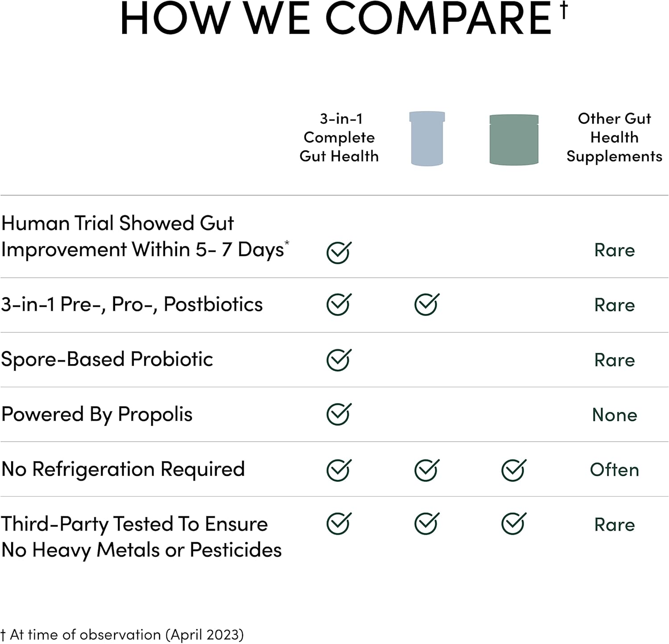Screen dimensions: 669x644
Task: Click the April 2023 observation footnote
Action: (123, 634)
